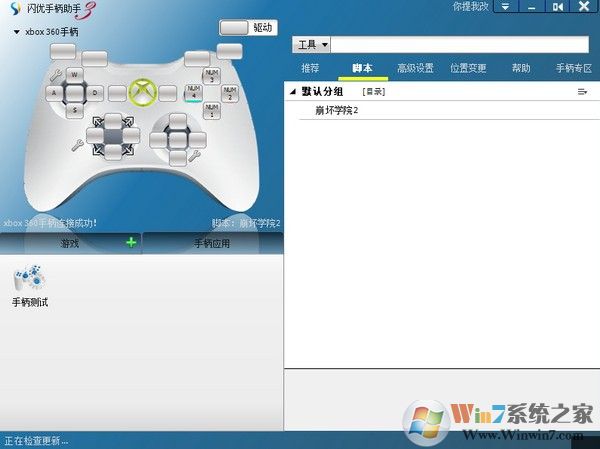
Task: Click the xbox 360手柄连接成功 status message
Action: 50,223
